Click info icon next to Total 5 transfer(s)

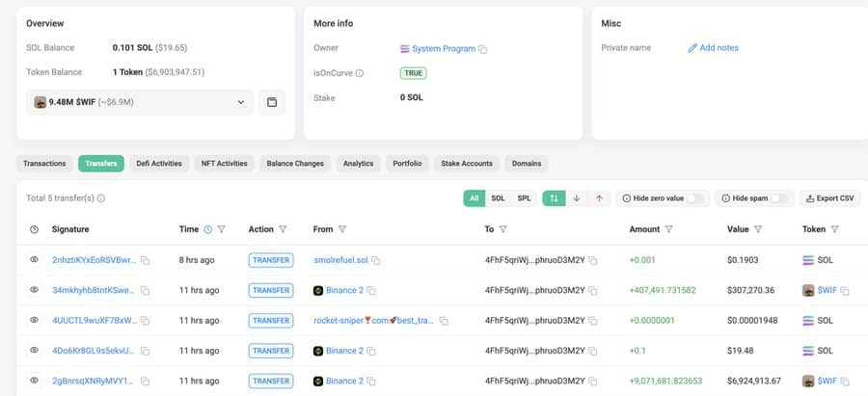[x=101, y=198]
